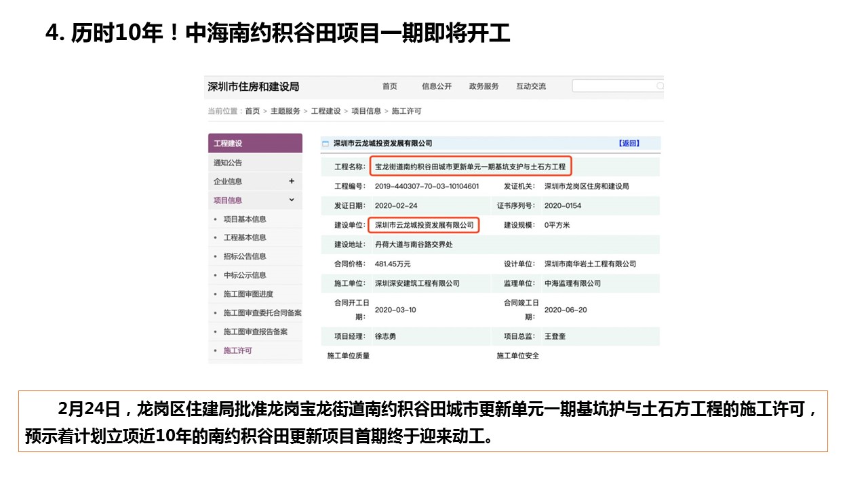
Task: Follow the 首页 breadcrumb link
Action: point(252,110)
